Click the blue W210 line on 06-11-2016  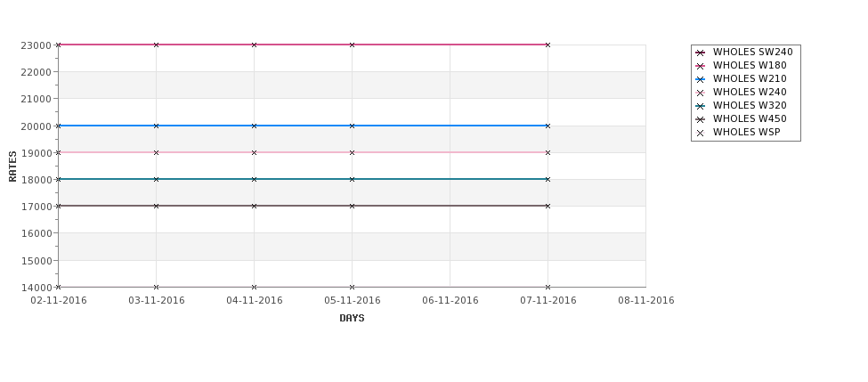tap(450, 126)
